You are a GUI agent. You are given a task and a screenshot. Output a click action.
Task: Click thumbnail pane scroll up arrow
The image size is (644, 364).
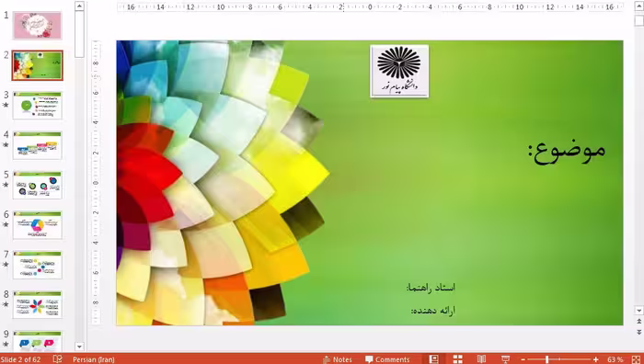click(x=80, y=6)
